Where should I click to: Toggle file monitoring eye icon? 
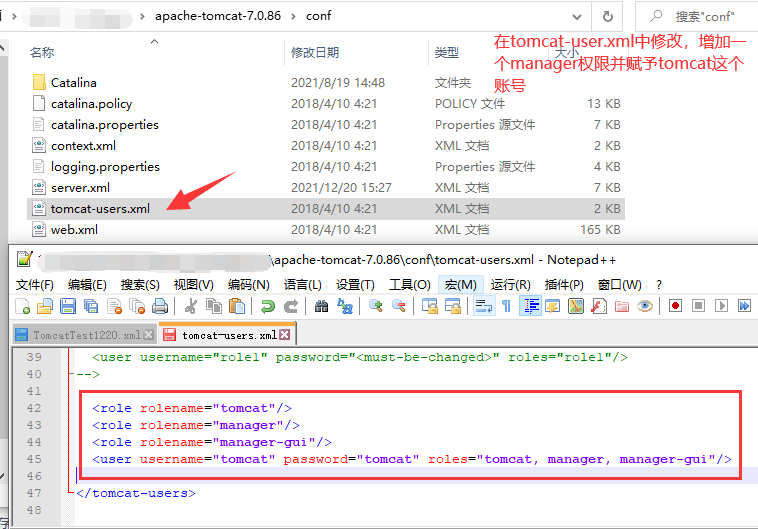pos(645,306)
